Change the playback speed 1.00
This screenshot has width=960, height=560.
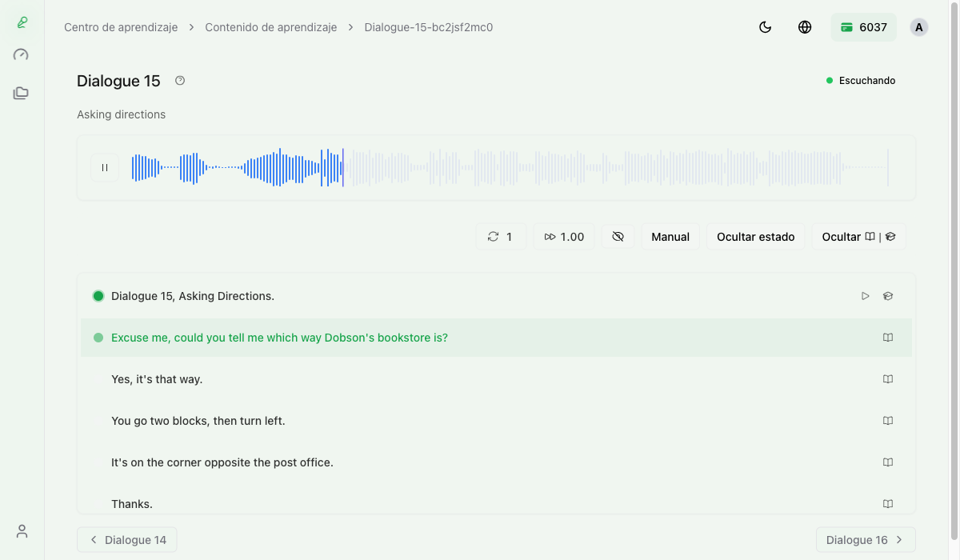pyautogui.click(x=564, y=237)
